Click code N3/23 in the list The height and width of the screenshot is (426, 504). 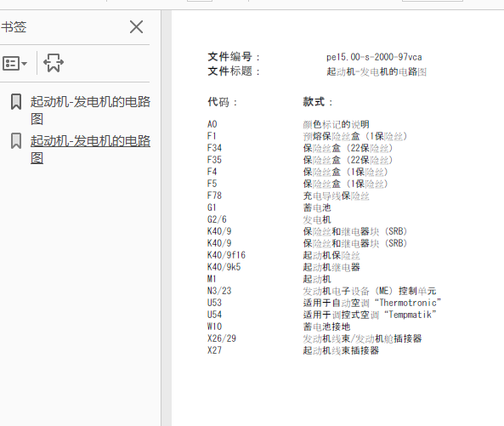(x=219, y=291)
